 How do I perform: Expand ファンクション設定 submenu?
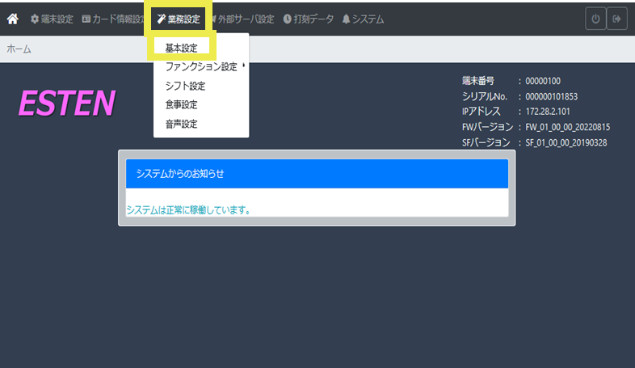(201, 66)
